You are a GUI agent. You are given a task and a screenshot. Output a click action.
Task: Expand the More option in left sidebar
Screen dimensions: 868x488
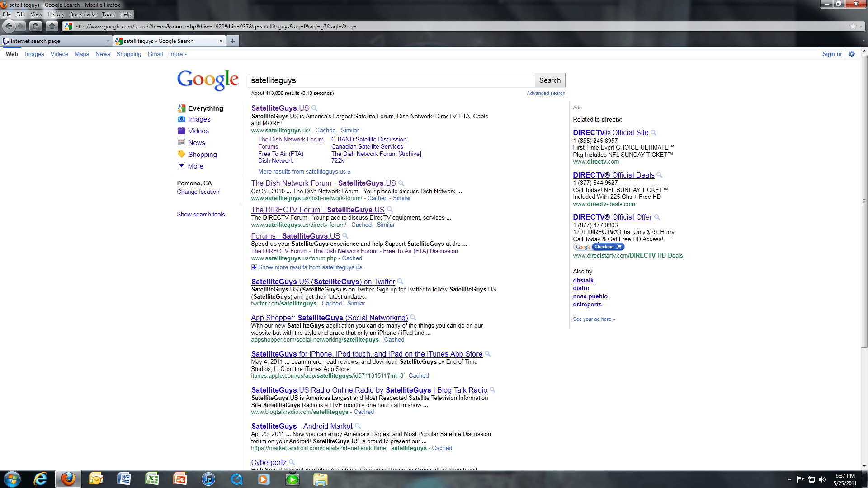(x=191, y=166)
